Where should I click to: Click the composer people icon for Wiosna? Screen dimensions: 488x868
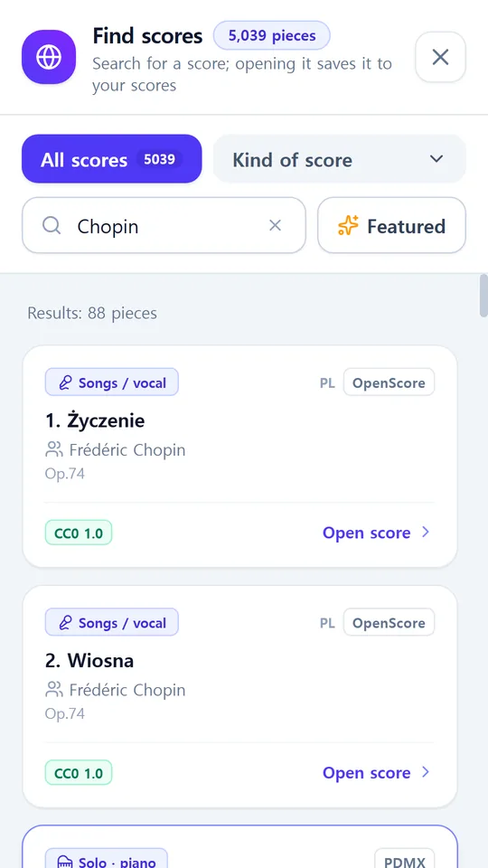coord(53,690)
